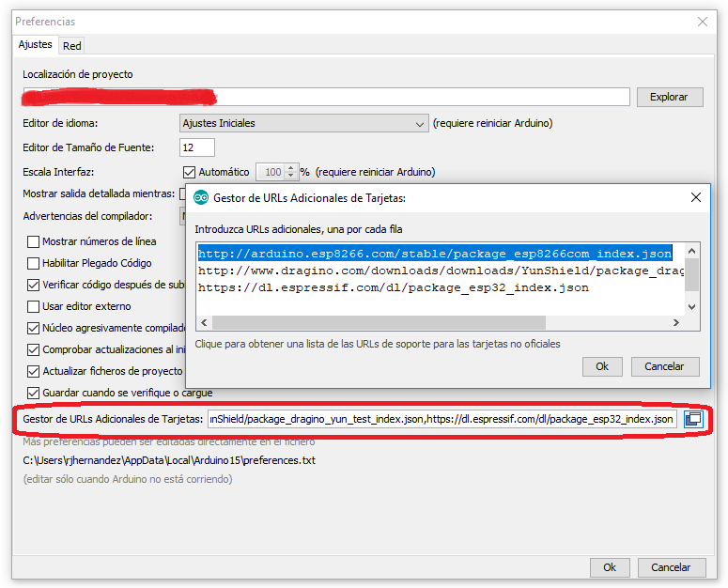Edit the font size field showing 12
The width and height of the screenshot is (728, 588).
[197, 147]
